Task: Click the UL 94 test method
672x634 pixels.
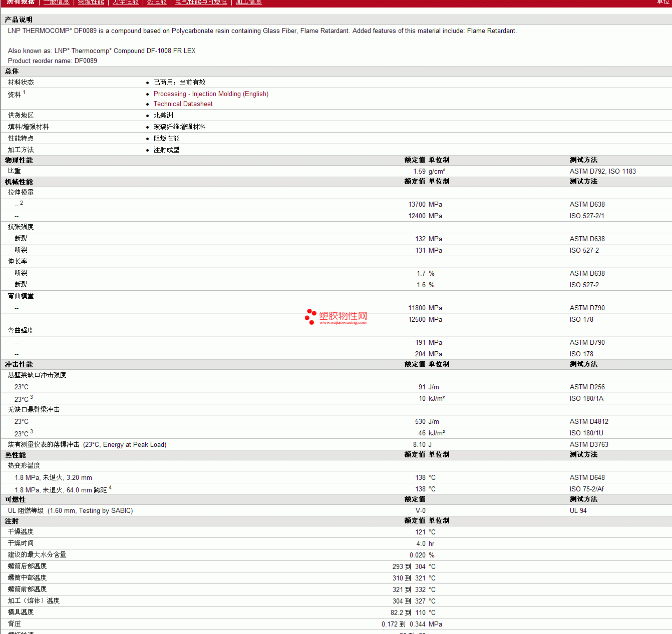Action: (578, 510)
